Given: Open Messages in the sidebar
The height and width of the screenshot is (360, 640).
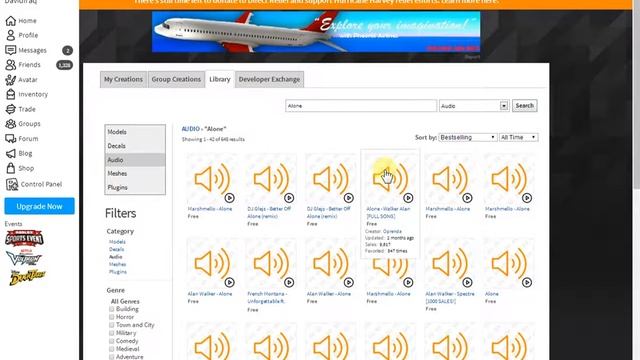Looking at the screenshot, I should (x=26, y=50).
